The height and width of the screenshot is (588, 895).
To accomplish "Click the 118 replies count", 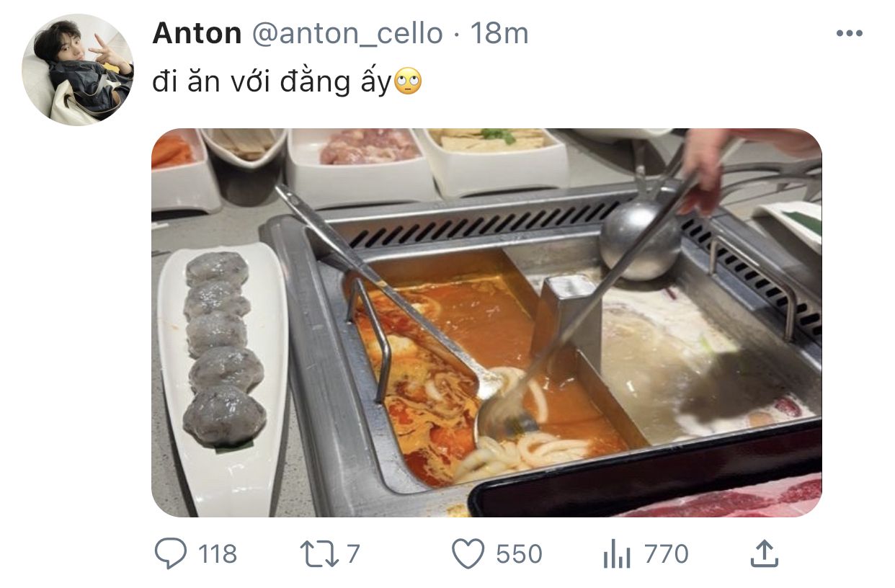I will [217, 554].
